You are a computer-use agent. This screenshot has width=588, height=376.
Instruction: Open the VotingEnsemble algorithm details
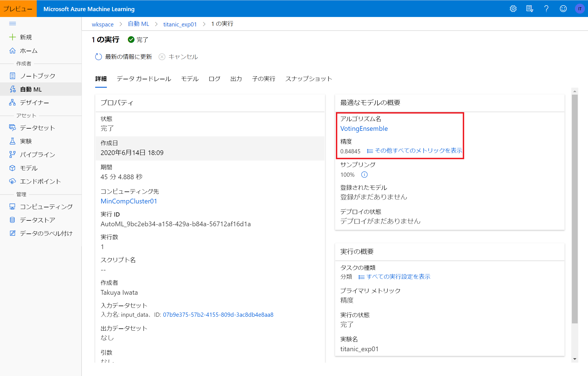click(364, 128)
